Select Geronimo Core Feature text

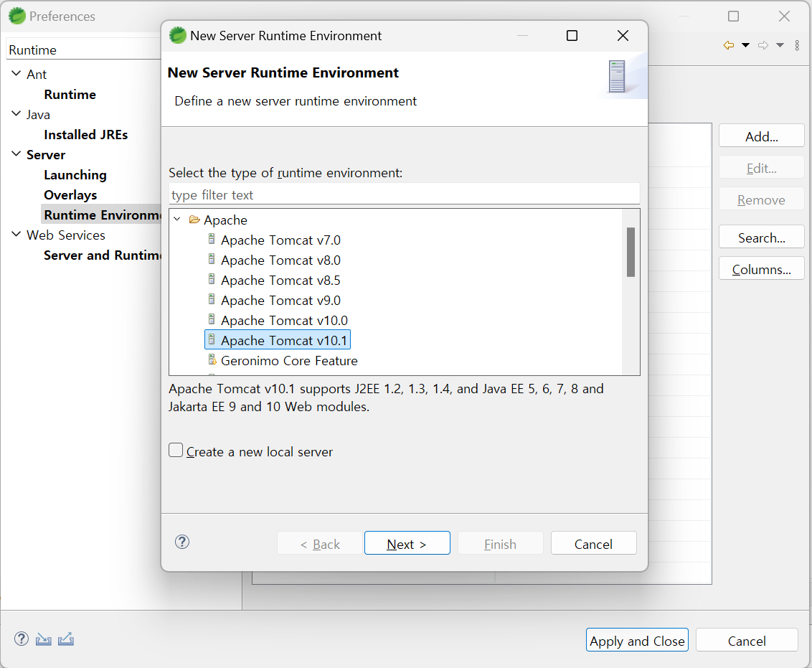point(289,361)
